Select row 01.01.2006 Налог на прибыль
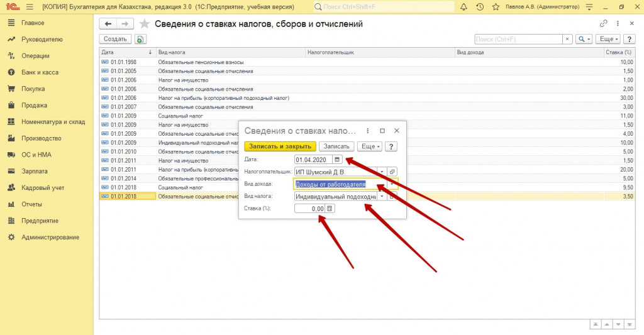The image size is (644, 335). tap(367, 97)
